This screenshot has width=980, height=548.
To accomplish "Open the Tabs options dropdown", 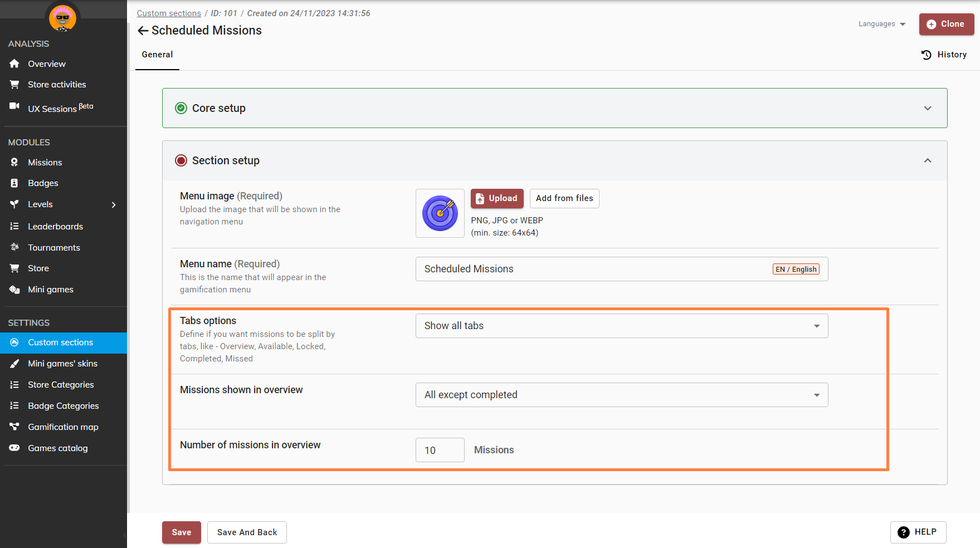I will click(621, 326).
